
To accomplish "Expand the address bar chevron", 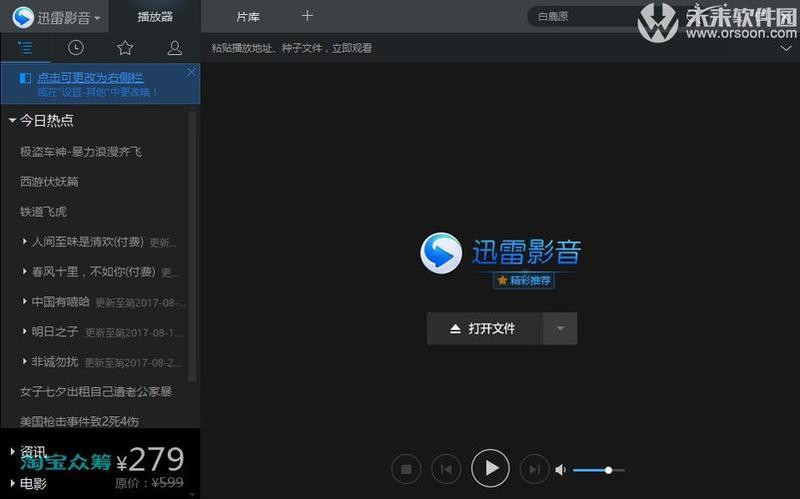I will click(x=786, y=48).
